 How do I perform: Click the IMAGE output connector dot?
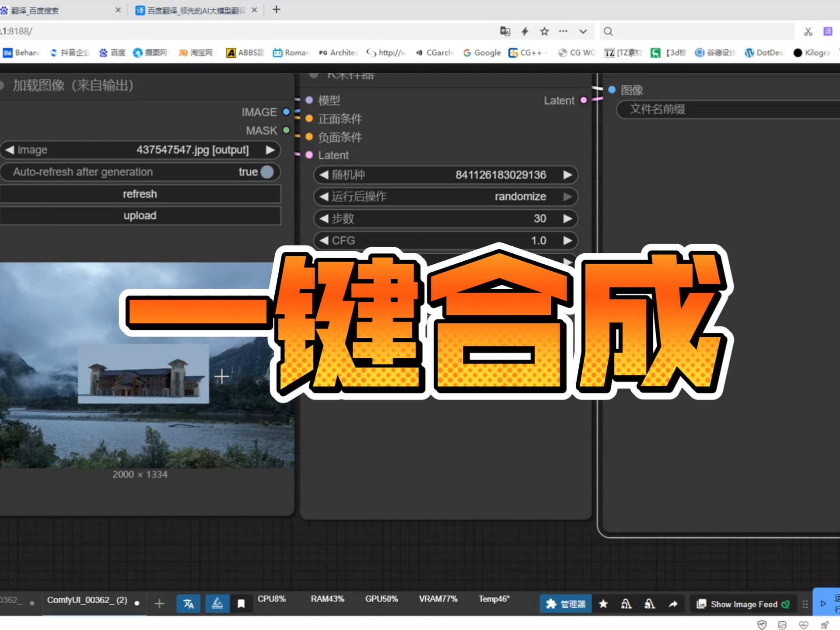pos(286,112)
